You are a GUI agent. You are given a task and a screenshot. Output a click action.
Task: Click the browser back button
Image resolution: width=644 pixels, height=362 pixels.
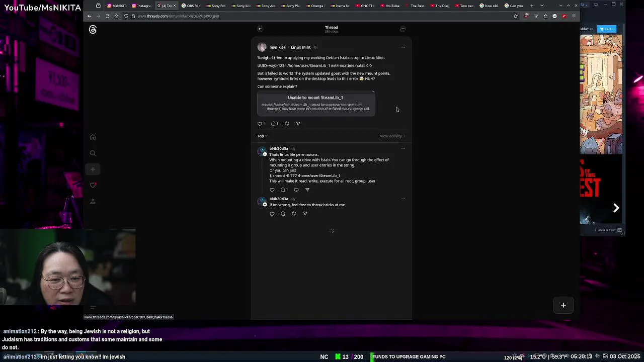point(90,16)
